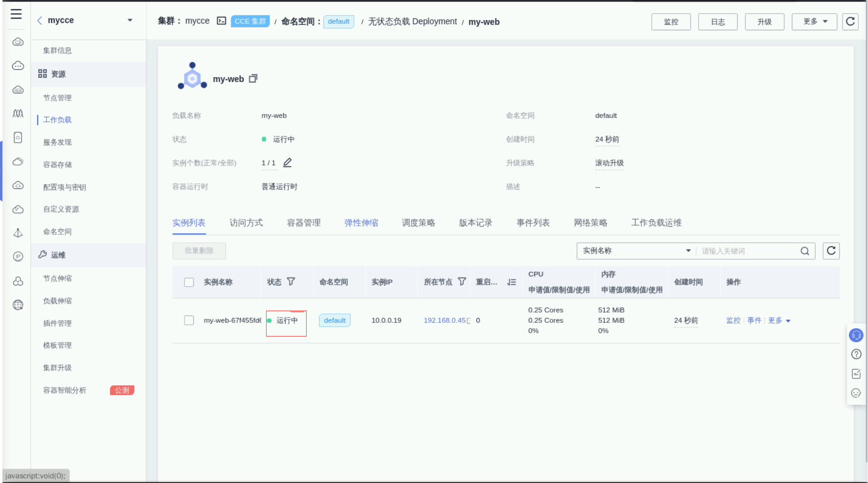Open the 更多 dropdown in header
Viewport: 868px width, 483px height.
pyautogui.click(x=814, y=21)
